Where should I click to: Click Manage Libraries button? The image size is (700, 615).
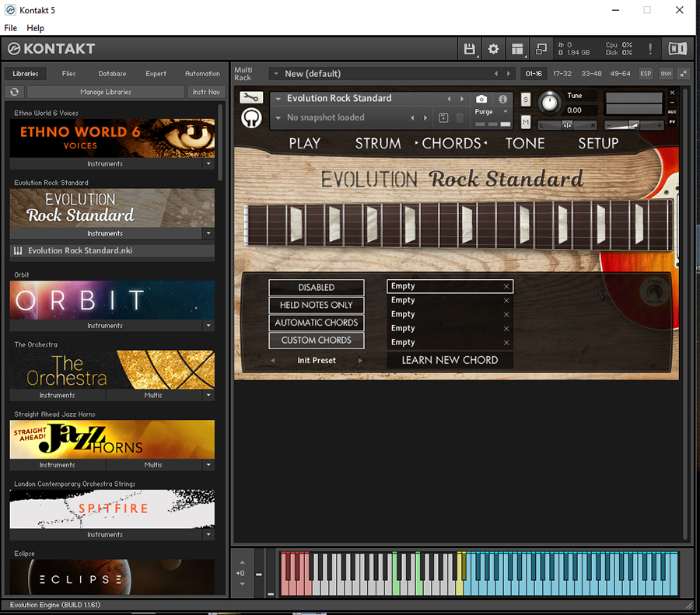point(106,92)
